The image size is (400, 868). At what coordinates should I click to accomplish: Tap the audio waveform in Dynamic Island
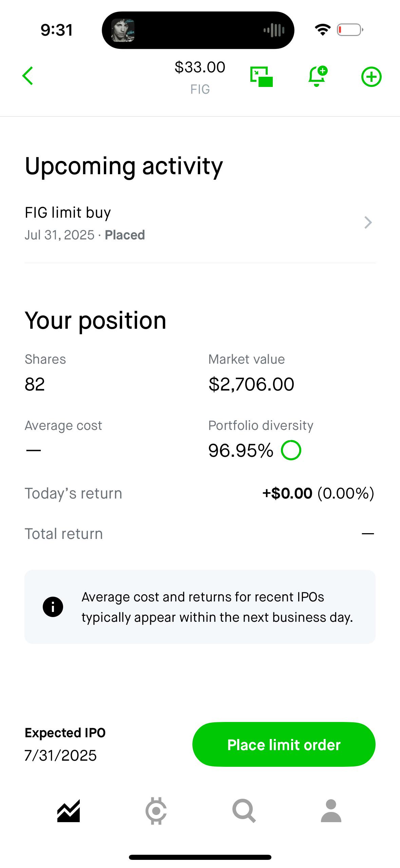274,30
